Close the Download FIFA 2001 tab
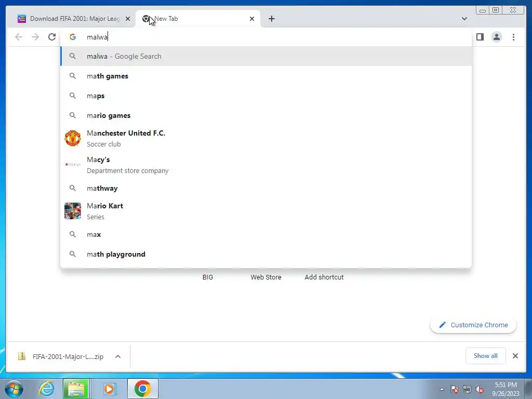Viewport: 532px width, 399px height. 128,19
